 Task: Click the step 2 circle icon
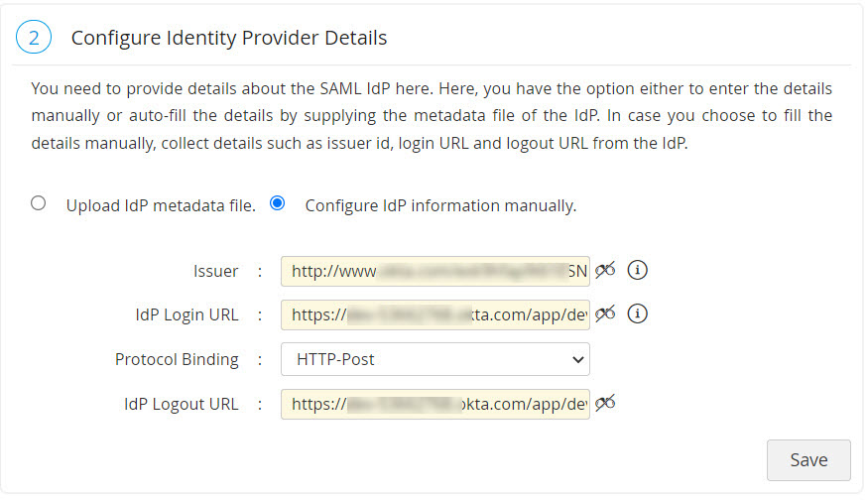[34, 38]
